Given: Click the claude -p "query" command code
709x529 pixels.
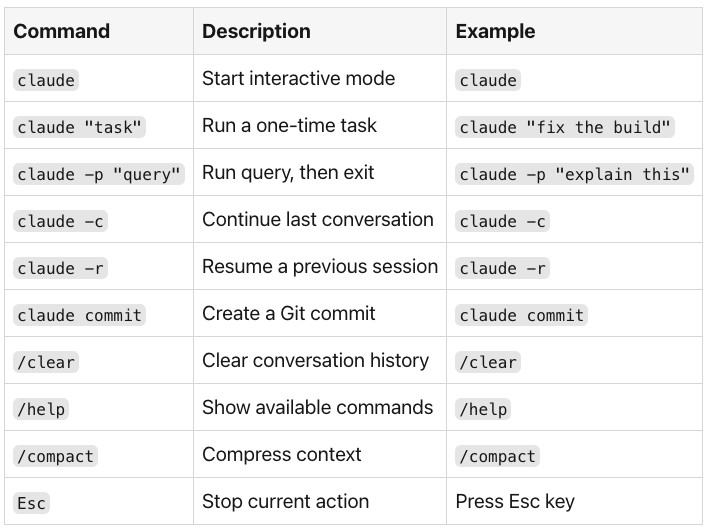Looking at the screenshot, I should click(x=99, y=174).
